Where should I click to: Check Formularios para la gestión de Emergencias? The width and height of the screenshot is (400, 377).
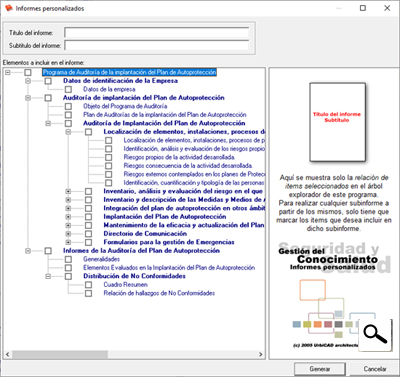point(88,242)
